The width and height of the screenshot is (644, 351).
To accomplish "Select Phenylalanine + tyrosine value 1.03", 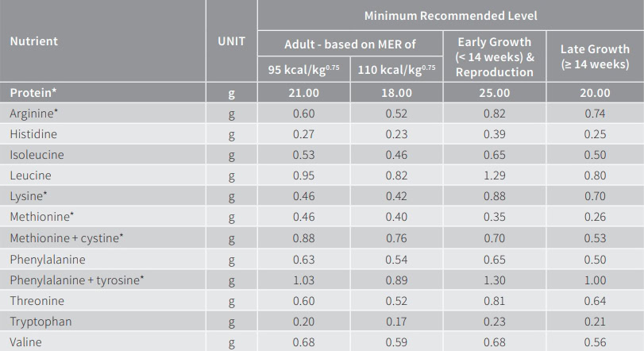I will point(303,280).
